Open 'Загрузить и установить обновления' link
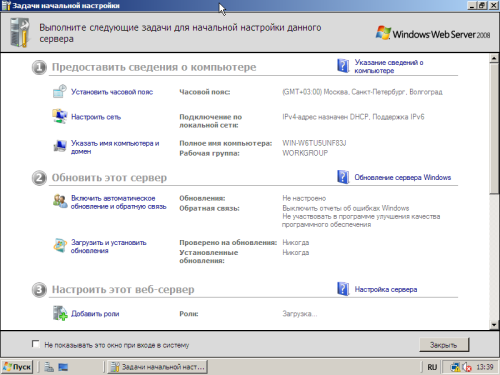This screenshot has height=375, width=500. (x=108, y=246)
